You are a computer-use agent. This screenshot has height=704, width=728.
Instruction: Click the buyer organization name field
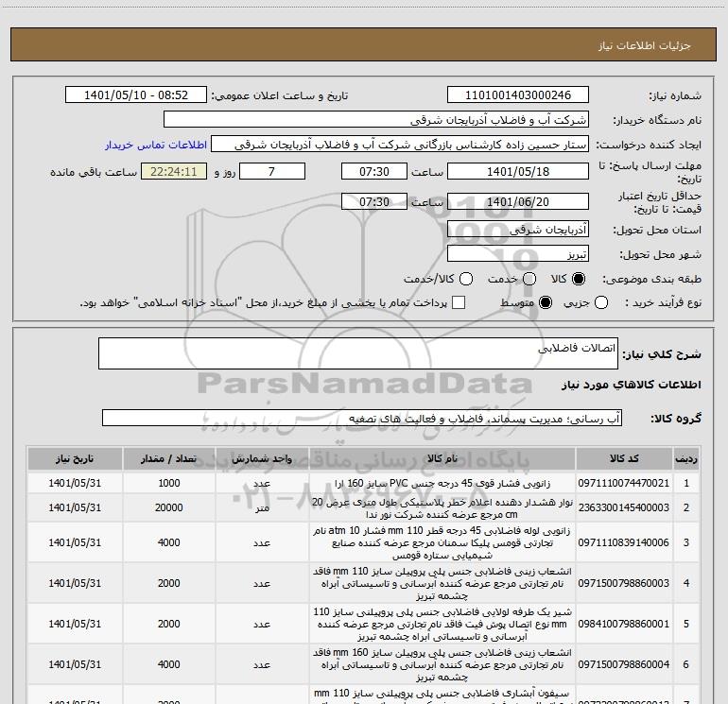(x=376, y=120)
